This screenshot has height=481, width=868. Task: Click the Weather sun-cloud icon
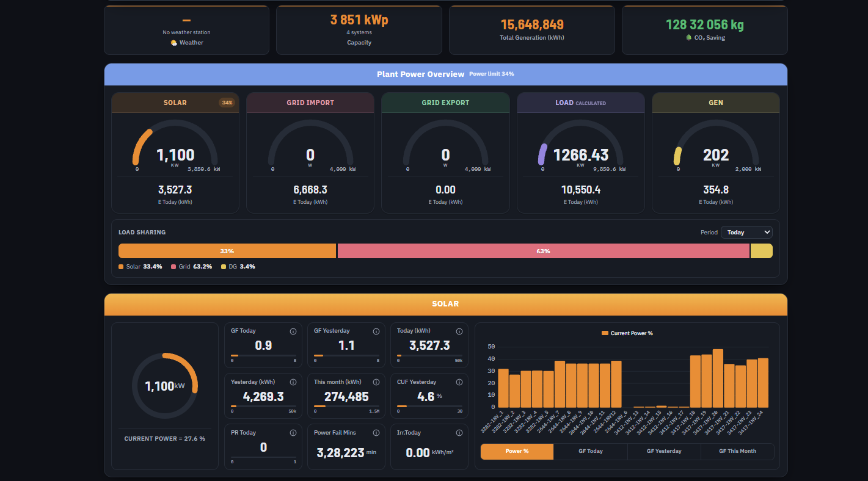174,43
